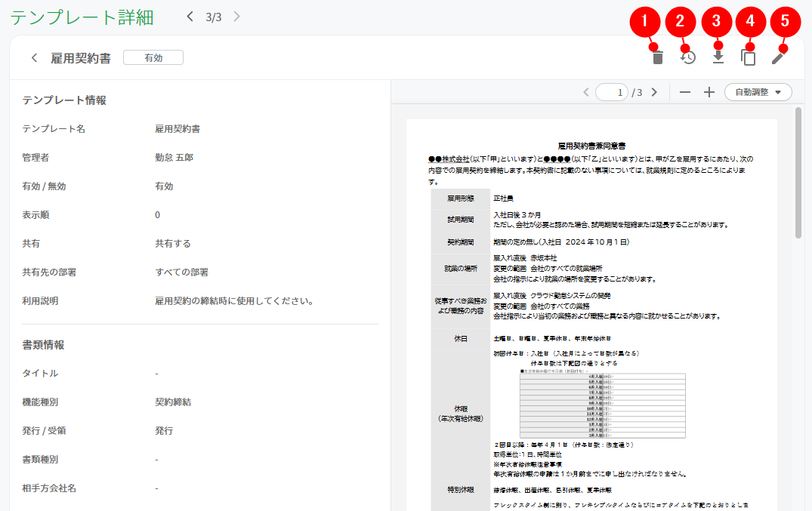Click the 契約期間 cell in preview
Image resolution: width=812 pixels, height=511 pixels.
coord(460,242)
